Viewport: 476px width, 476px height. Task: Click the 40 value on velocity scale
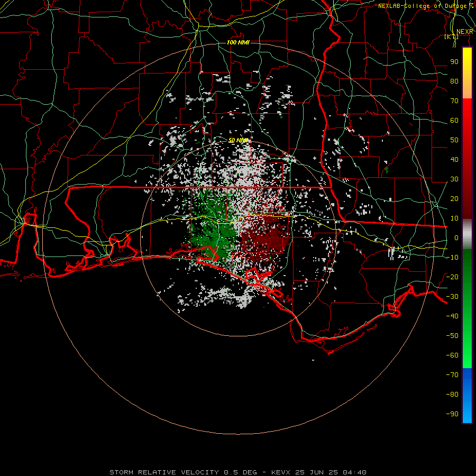point(454,159)
